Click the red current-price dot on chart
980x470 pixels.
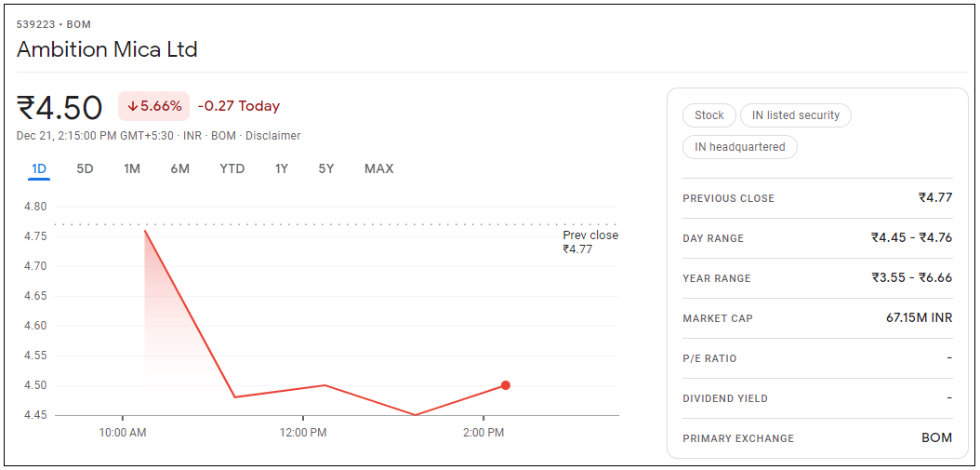[506, 385]
